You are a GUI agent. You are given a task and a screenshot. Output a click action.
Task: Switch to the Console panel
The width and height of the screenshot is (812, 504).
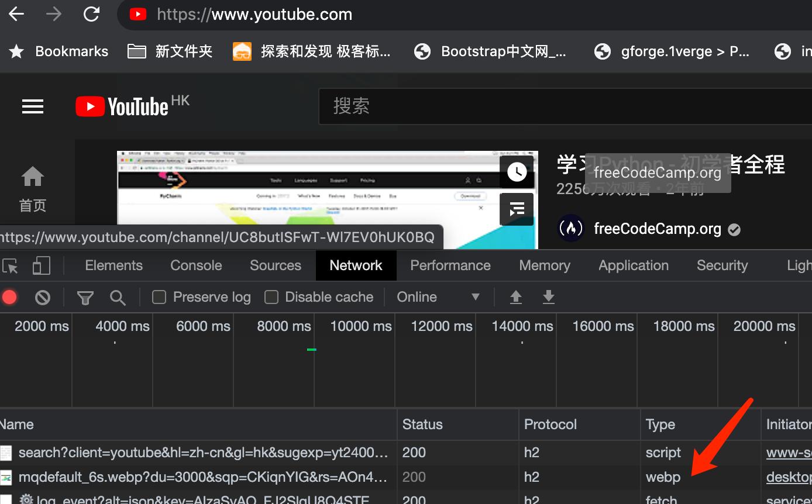click(195, 265)
